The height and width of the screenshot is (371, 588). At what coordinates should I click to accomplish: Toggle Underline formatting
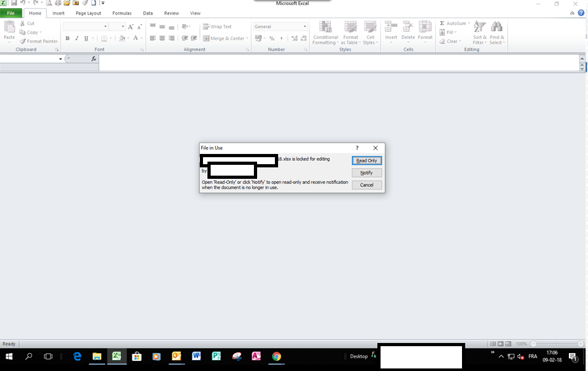(x=87, y=38)
